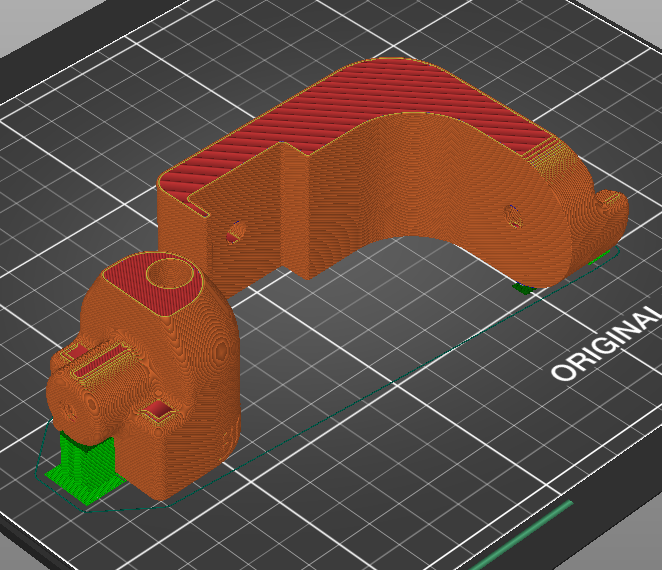Select the small green support under bracket's right foot
Image resolution: width=662 pixels, height=570 pixels.
tap(522, 289)
